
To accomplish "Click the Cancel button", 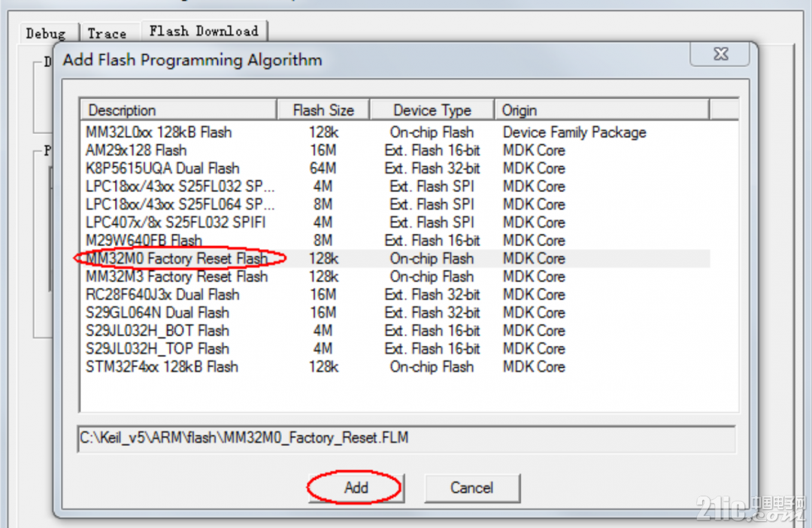I will tap(471, 488).
